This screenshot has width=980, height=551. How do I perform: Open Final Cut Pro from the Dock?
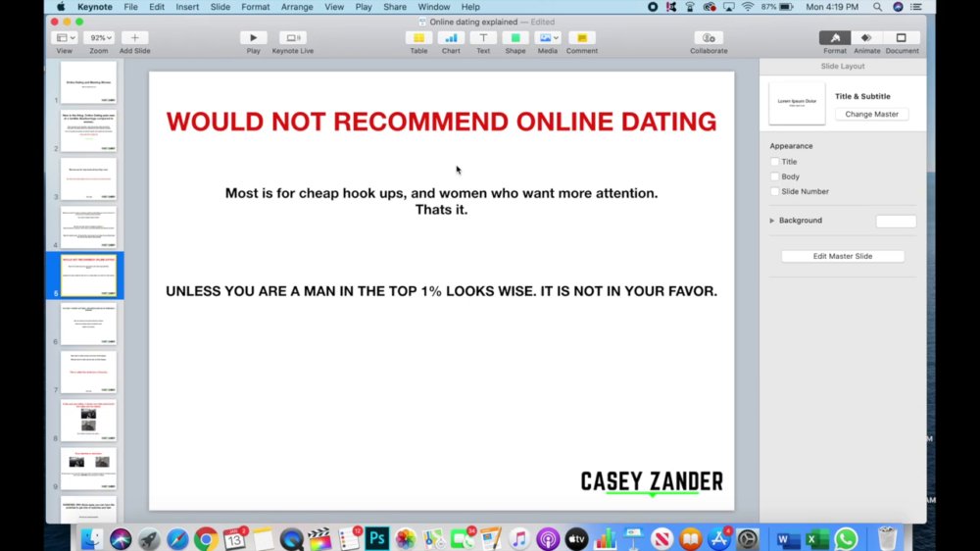click(x=320, y=538)
